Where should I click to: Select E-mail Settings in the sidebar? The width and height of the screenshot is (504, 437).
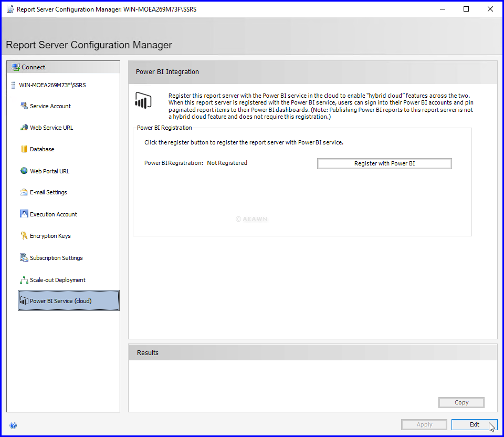[x=48, y=192]
